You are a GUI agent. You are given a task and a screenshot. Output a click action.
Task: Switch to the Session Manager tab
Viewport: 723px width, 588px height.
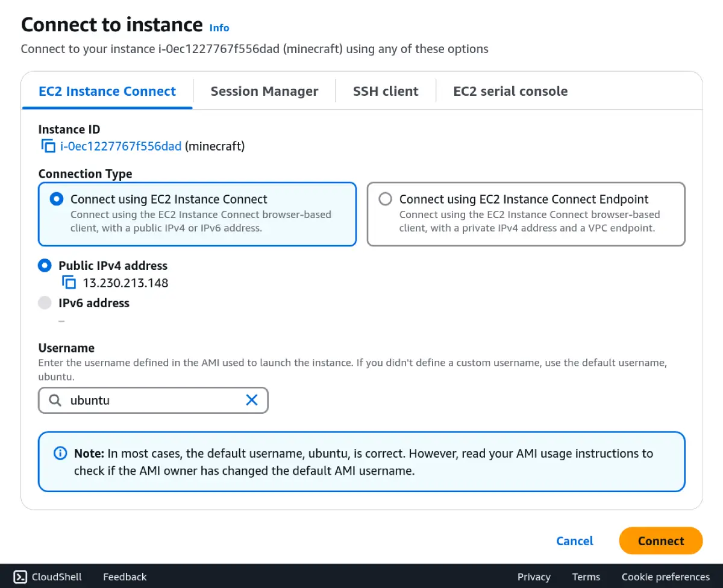point(264,92)
